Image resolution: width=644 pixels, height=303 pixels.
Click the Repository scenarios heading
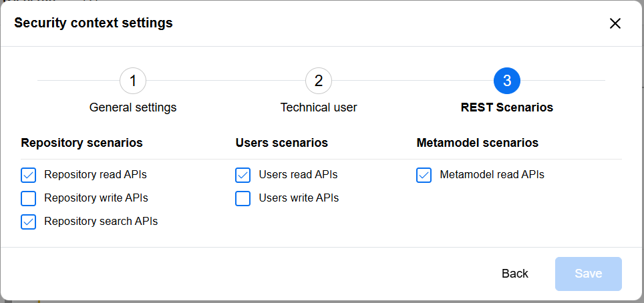coord(82,142)
